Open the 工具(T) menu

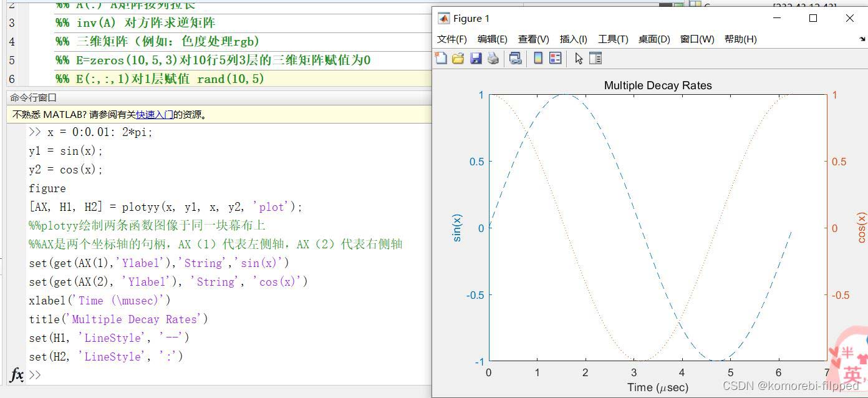click(613, 39)
